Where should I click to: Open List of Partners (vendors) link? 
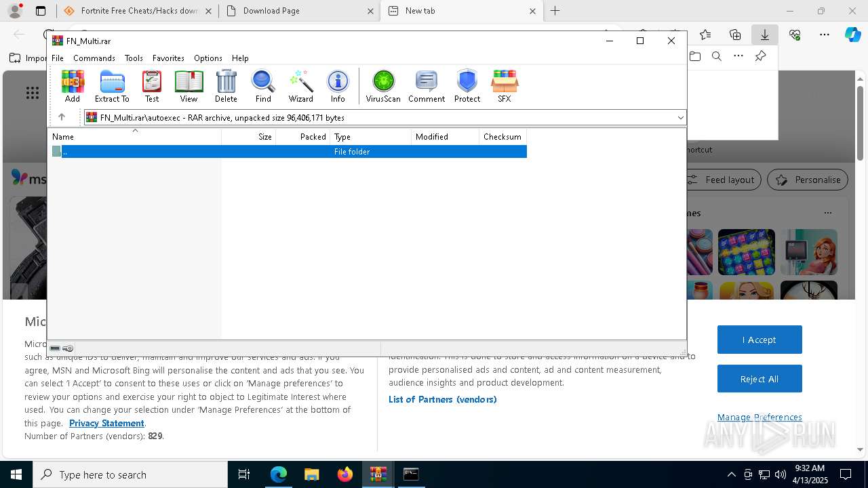pyautogui.click(x=443, y=399)
